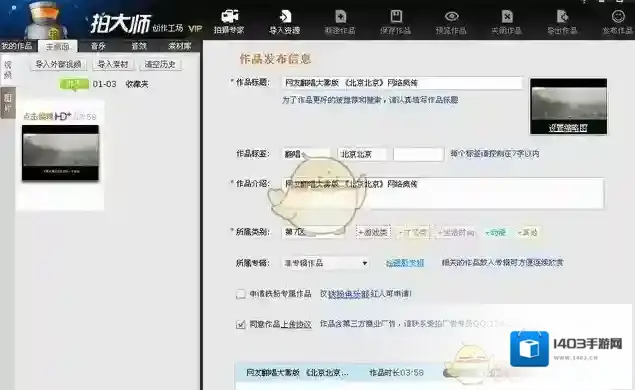This screenshot has height=390, width=635.
Task: Select the 01-03 date filter
Action: coord(104,84)
